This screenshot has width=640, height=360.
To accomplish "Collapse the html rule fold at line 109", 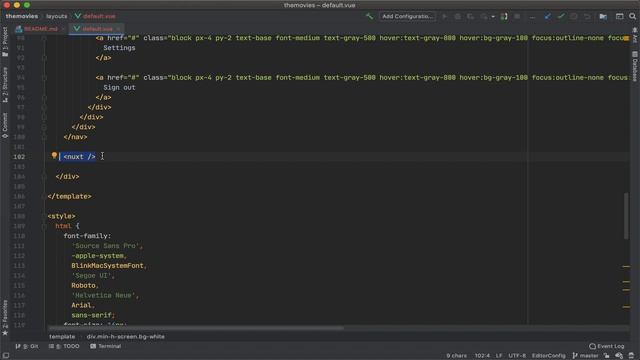I will pos(44,226).
